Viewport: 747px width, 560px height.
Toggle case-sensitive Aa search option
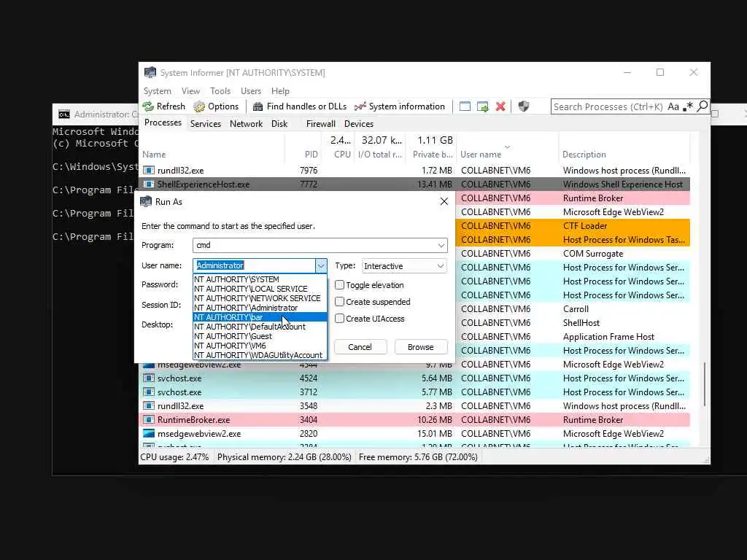673,106
